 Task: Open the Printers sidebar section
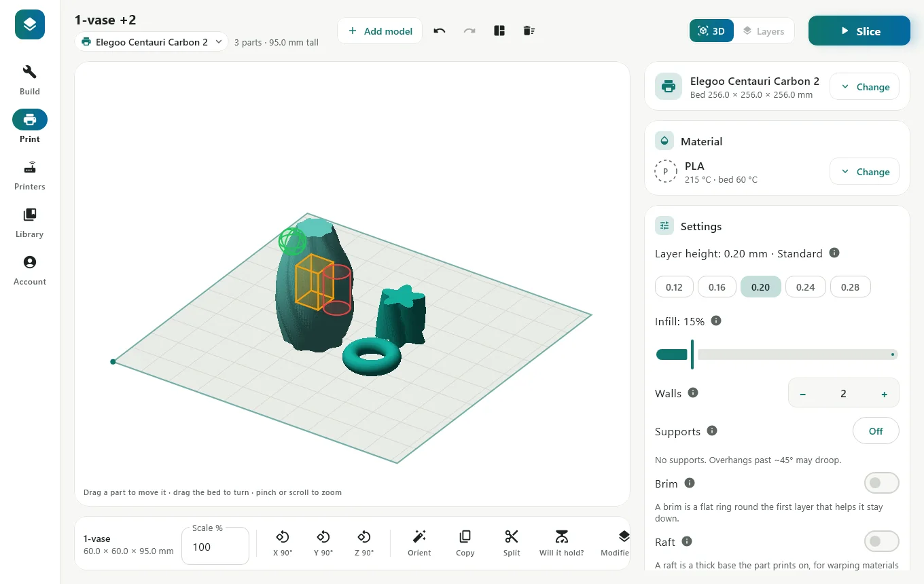point(30,175)
